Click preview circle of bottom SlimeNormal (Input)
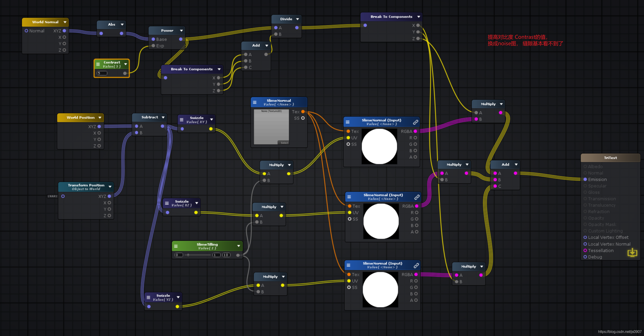Image resolution: width=644 pixels, height=336 pixels. pos(380,290)
